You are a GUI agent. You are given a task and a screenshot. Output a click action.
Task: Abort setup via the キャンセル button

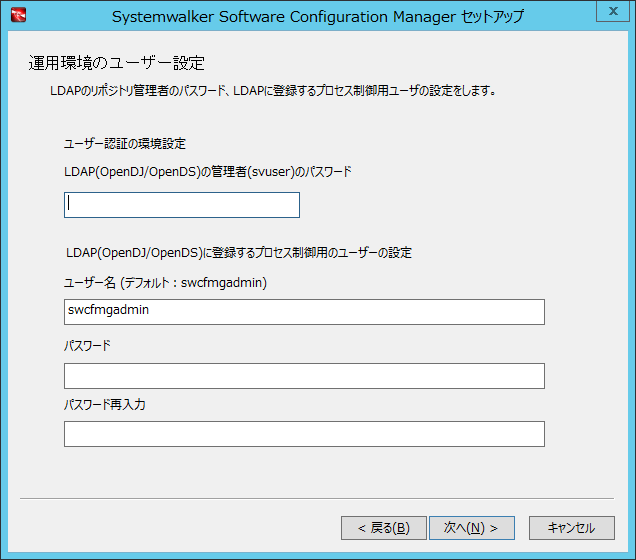coord(572,528)
